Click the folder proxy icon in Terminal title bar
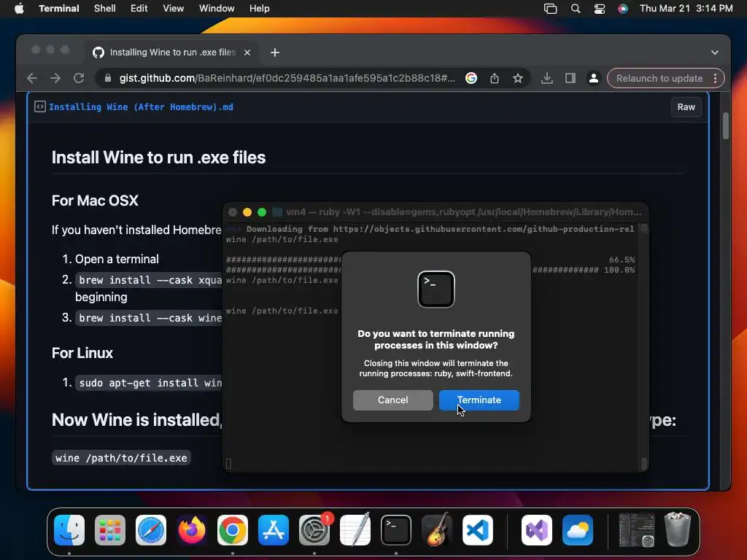 (x=277, y=212)
